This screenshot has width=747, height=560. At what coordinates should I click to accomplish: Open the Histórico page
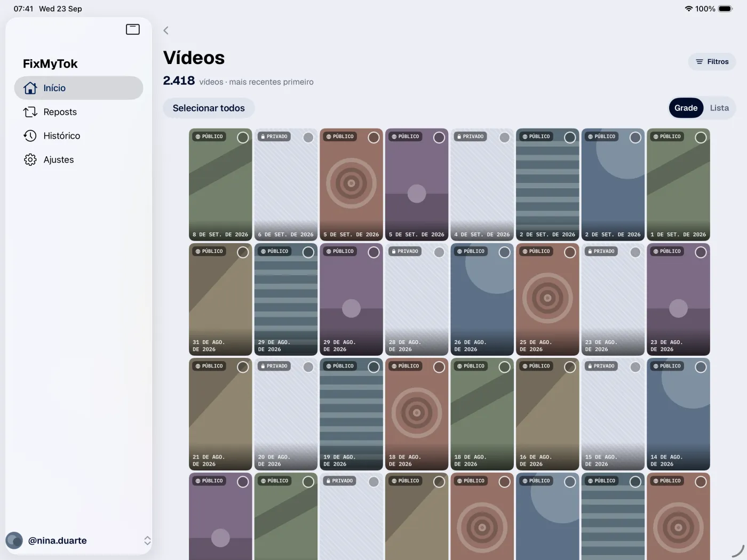(x=78, y=136)
